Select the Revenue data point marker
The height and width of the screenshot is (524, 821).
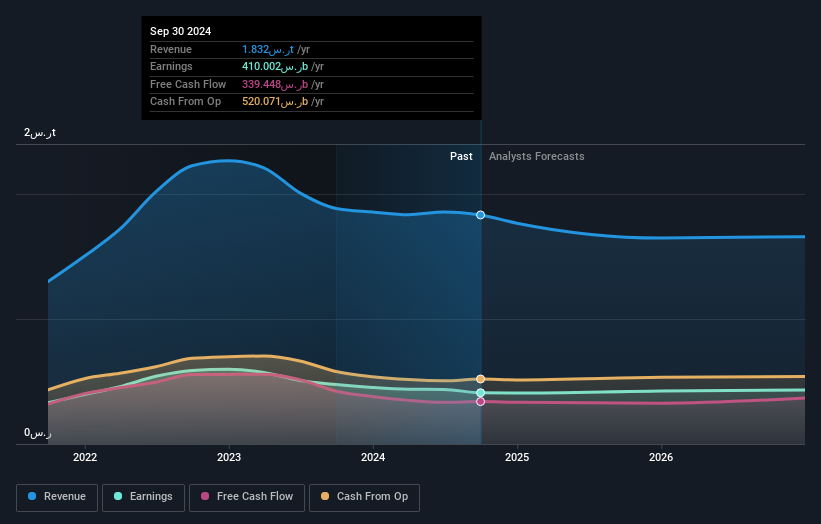481,215
